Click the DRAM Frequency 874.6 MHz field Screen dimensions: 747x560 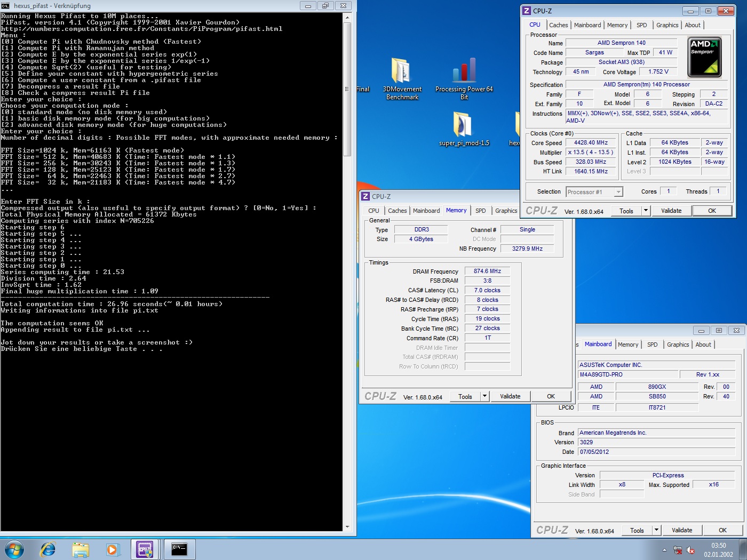coord(487,271)
